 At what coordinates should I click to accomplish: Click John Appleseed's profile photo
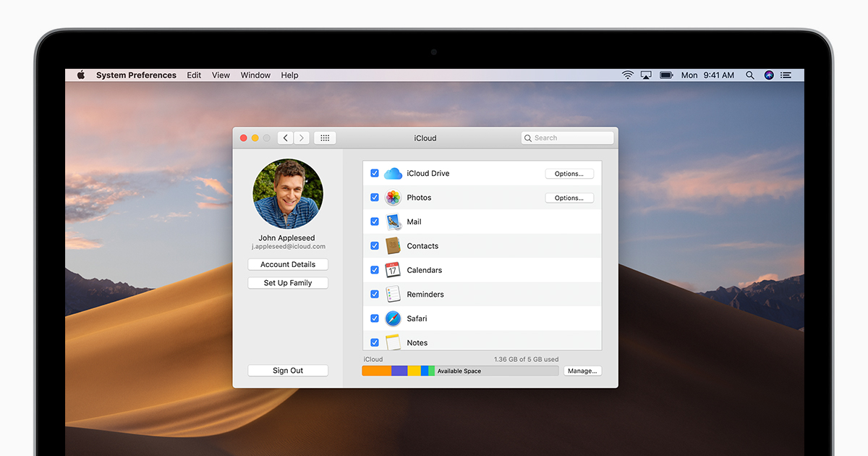[x=288, y=194]
